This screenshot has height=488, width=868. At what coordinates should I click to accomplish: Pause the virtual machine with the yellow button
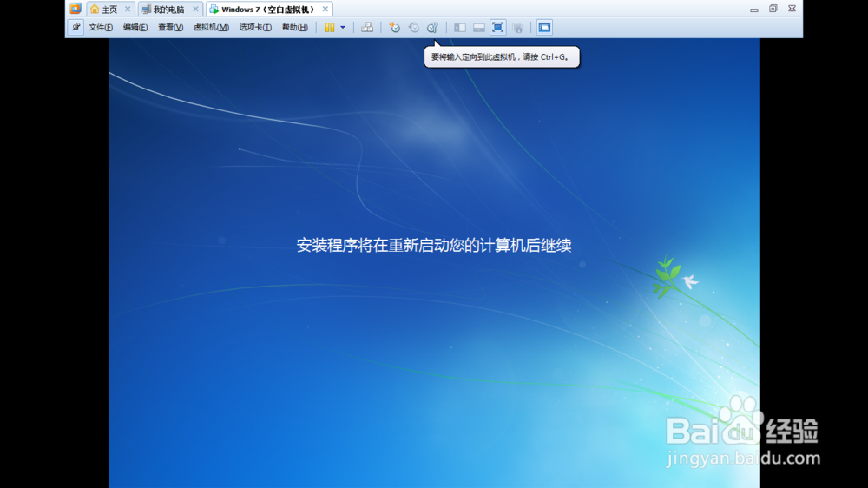329,27
